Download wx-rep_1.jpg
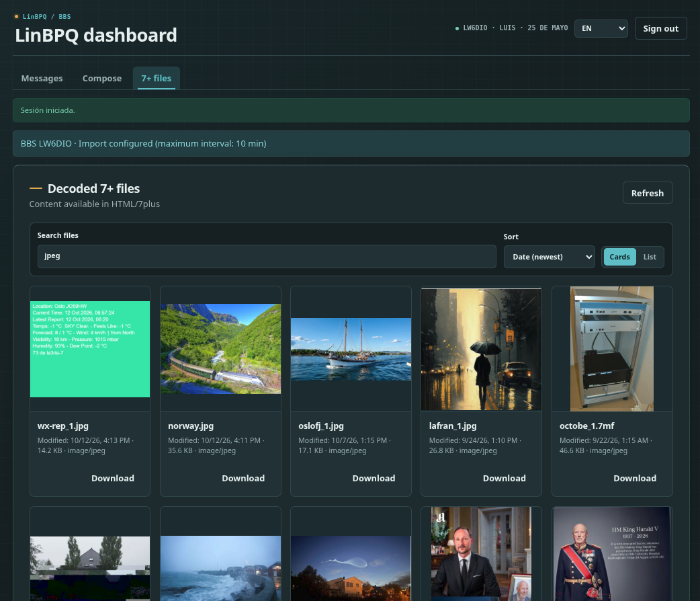 point(112,478)
